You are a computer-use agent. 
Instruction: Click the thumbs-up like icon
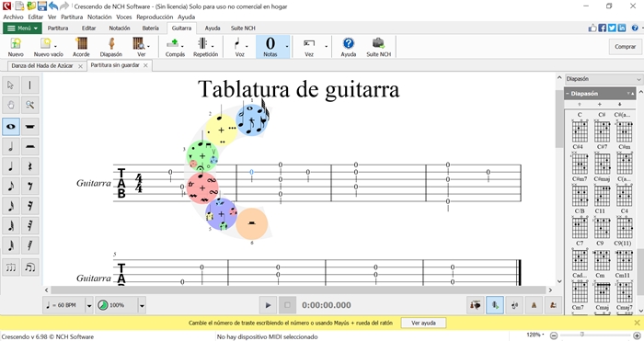click(x=592, y=28)
